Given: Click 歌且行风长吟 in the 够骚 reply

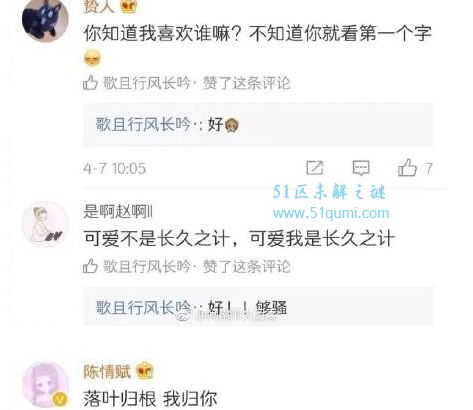Looking at the screenshot, I should point(143,307).
